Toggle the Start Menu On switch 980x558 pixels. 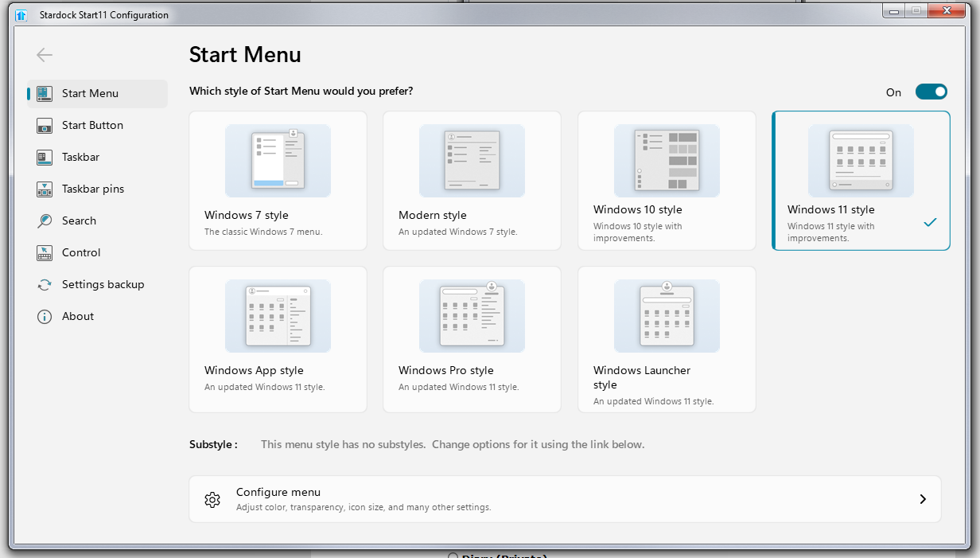pos(931,92)
